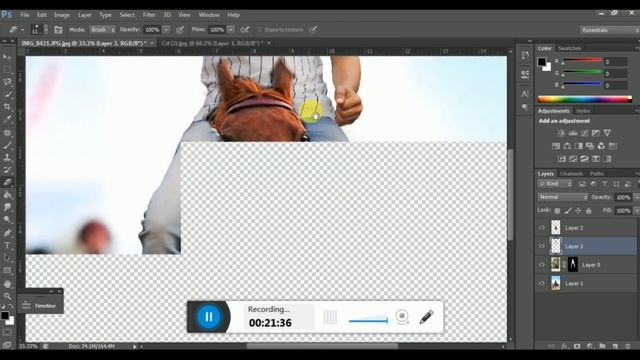Open the File menu

coord(24,15)
